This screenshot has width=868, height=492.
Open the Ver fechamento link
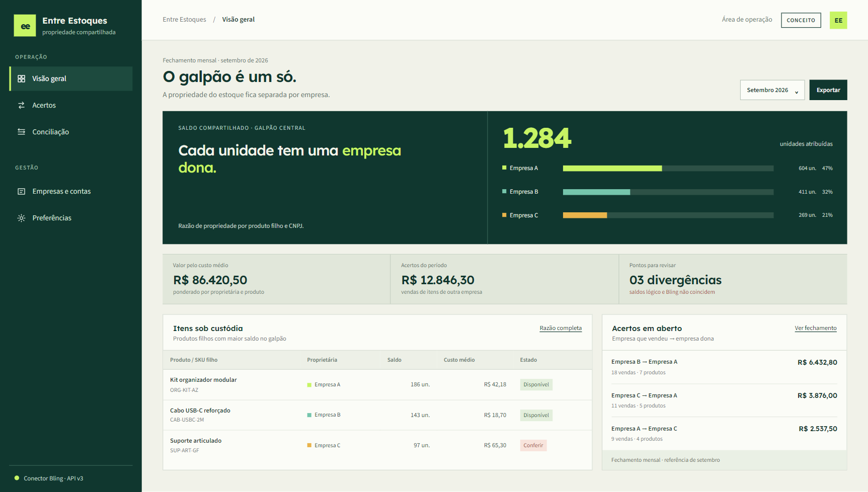[x=816, y=328]
